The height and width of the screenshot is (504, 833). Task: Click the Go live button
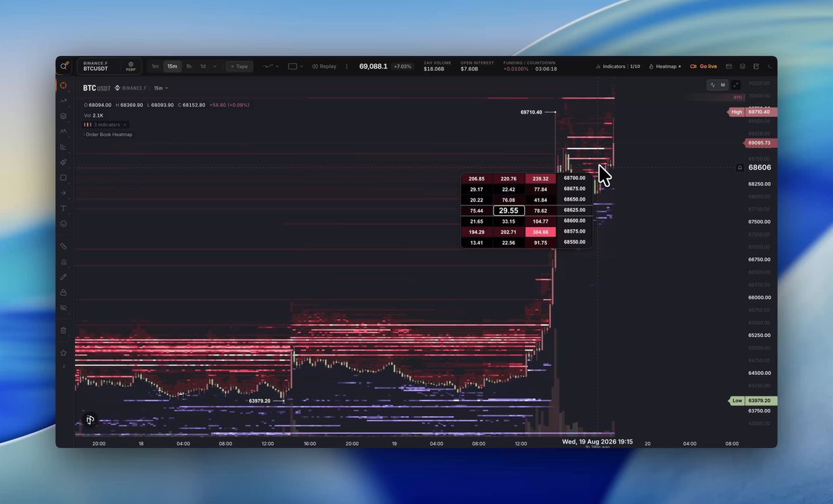[x=704, y=67]
